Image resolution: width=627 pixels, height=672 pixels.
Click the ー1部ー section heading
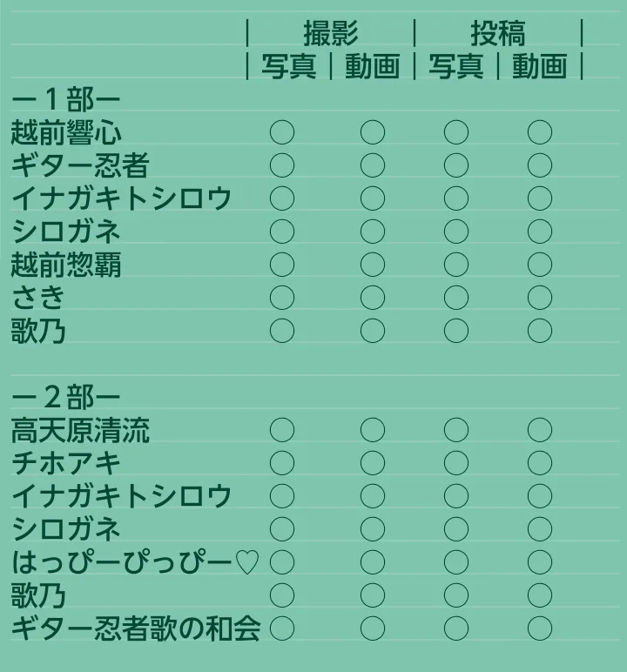pos(66,100)
